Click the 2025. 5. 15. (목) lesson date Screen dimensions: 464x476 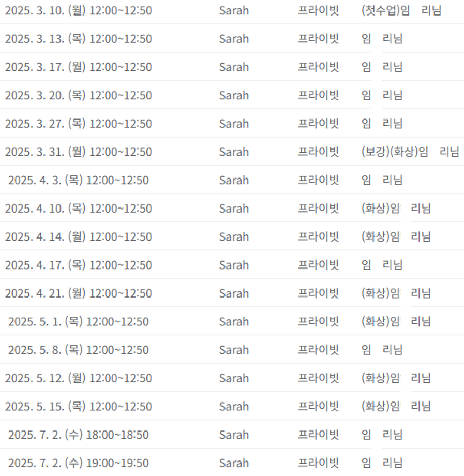point(78,407)
